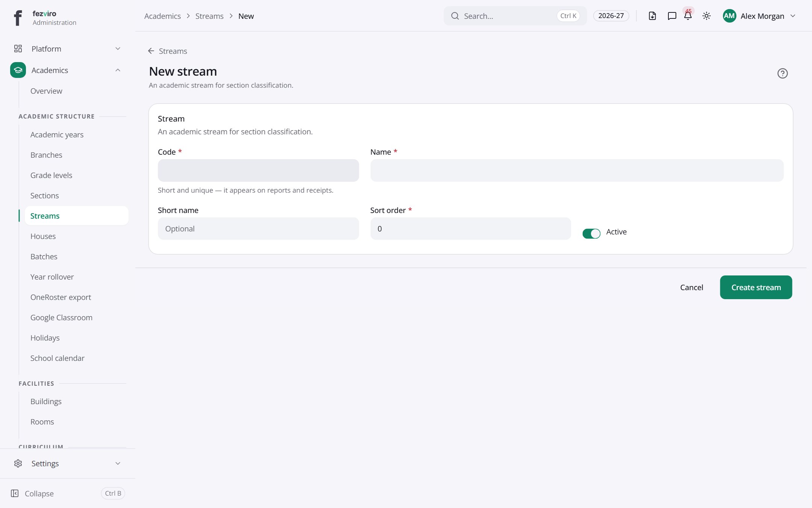Open Grade levels in sidebar
Image resolution: width=812 pixels, height=508 pixels.
(x=51, y=175)
